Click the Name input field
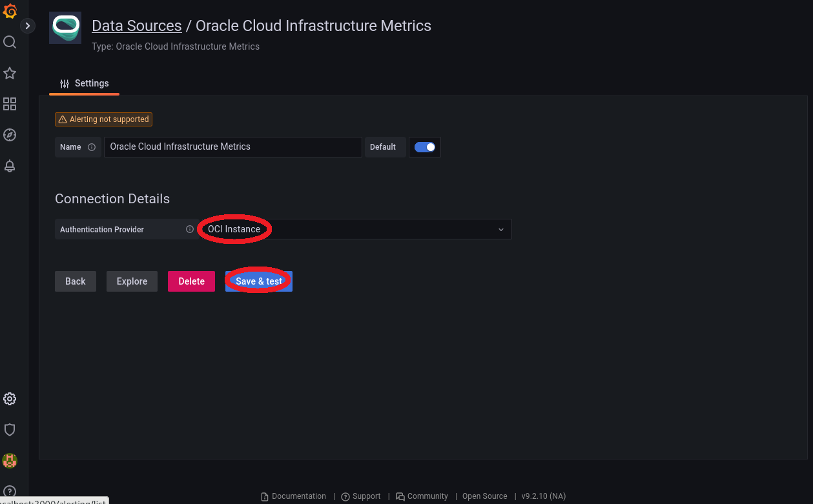Image resolution: width=813 pixels, height=504 pixels. tap(232, 147)
